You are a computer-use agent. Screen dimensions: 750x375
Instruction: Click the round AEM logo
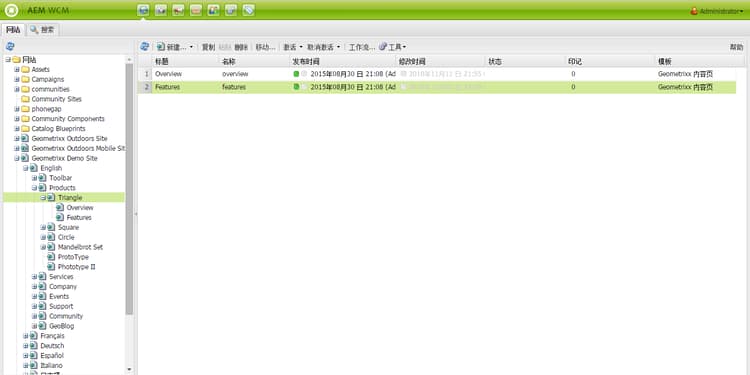pyautogui.click(x=11, y=10)
